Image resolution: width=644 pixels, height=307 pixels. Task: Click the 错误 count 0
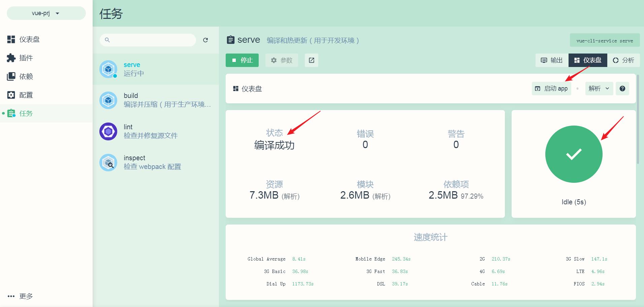[365, 145]
